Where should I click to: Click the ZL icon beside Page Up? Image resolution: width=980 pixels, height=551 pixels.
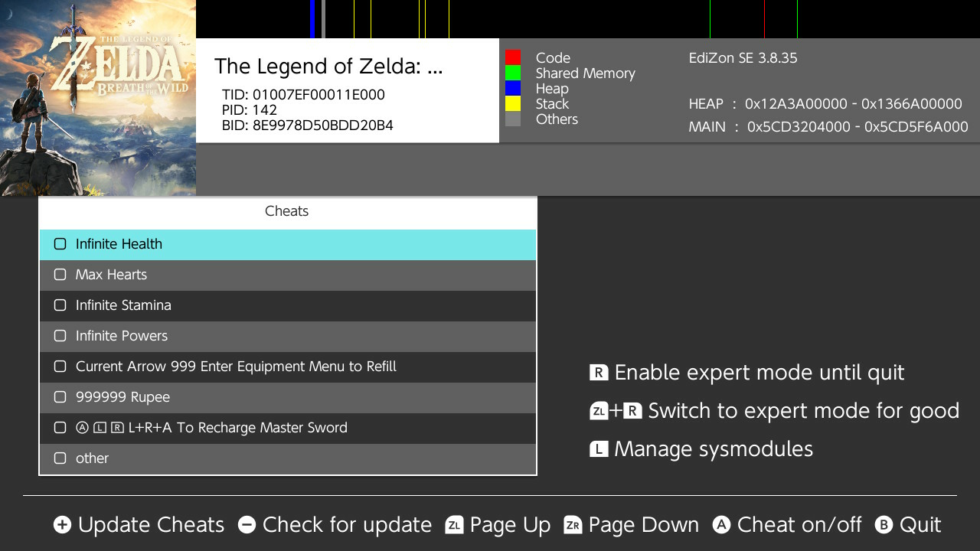click(x=454, y=525)
